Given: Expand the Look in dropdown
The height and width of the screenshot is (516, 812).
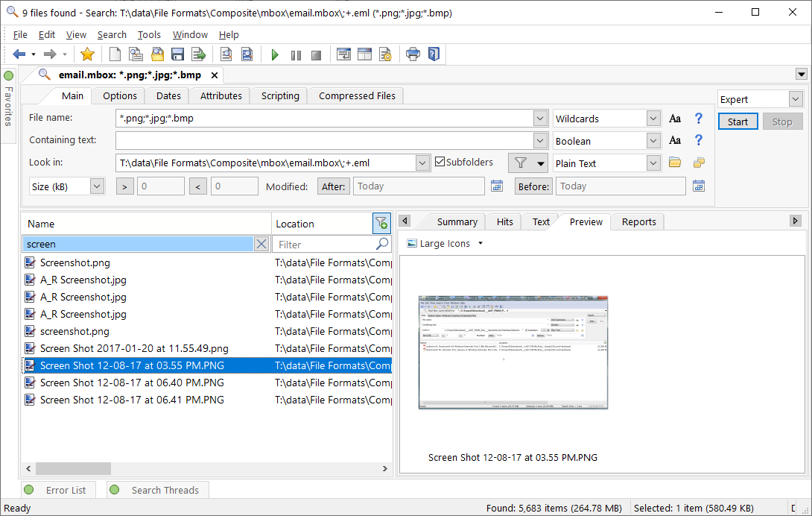Looking at the screenshot, I should pos(422,163).
